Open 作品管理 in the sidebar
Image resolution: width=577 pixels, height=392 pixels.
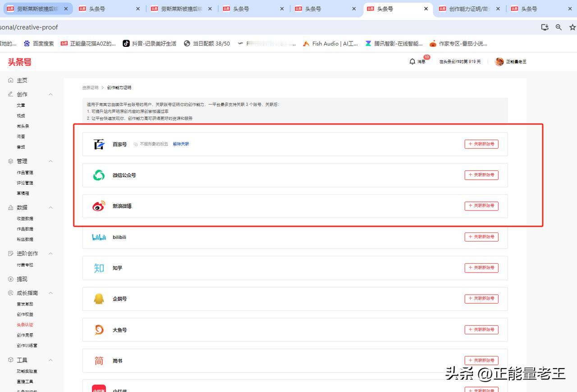point(25,173)
